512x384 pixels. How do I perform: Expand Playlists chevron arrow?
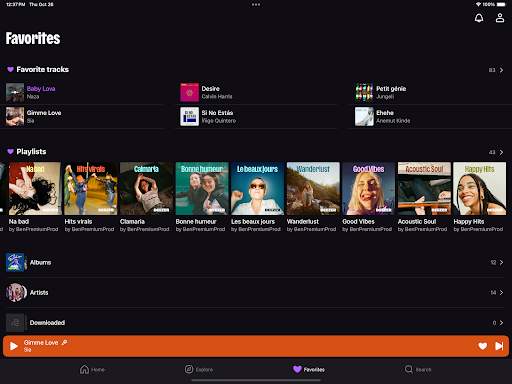501,152
